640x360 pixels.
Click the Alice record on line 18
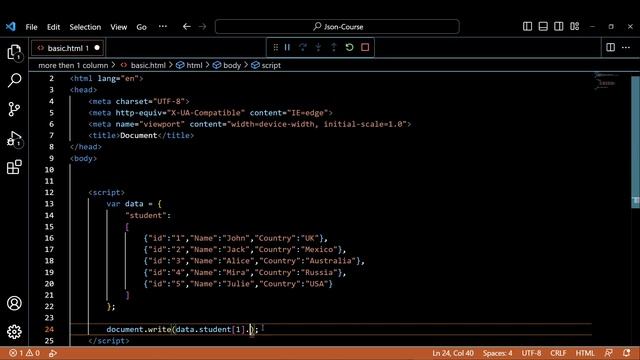[x=254, y=261]
